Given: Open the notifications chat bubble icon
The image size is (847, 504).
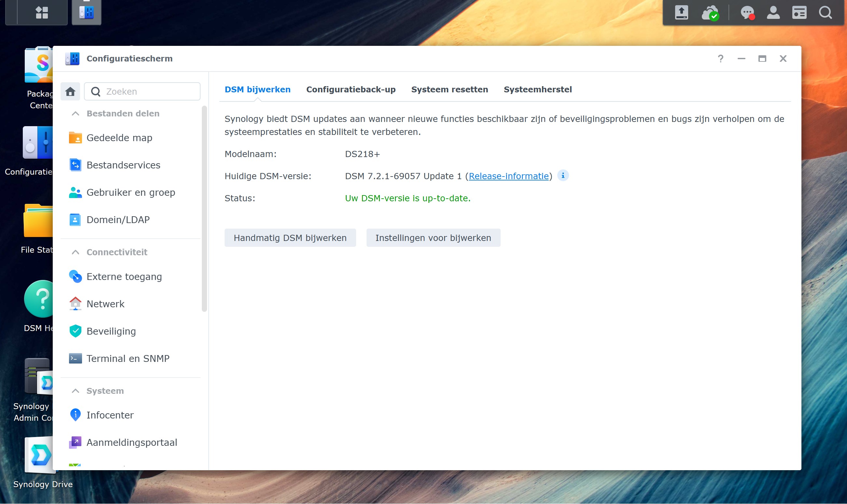Looking at the screenshot, I should [x=747, y=13].
